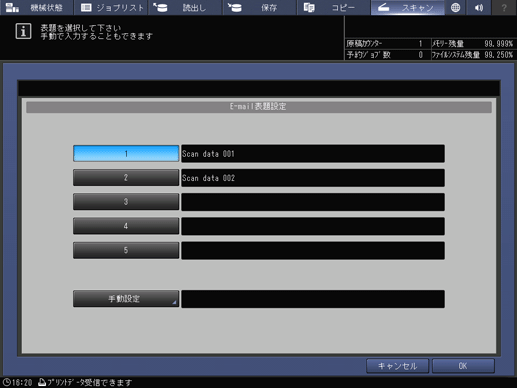
Task: Open the 読出し recall tab
Action: coord(185,7)
